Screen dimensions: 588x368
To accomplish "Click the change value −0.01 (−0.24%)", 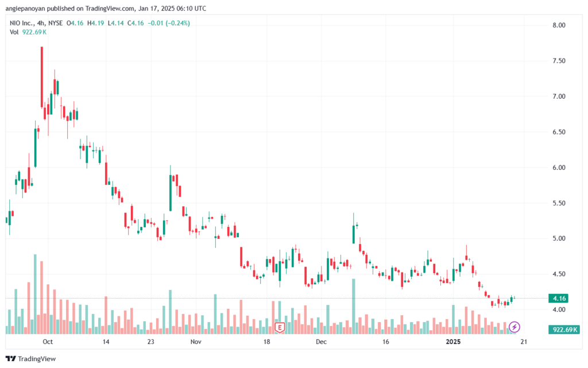I will [x=169, y=23].
